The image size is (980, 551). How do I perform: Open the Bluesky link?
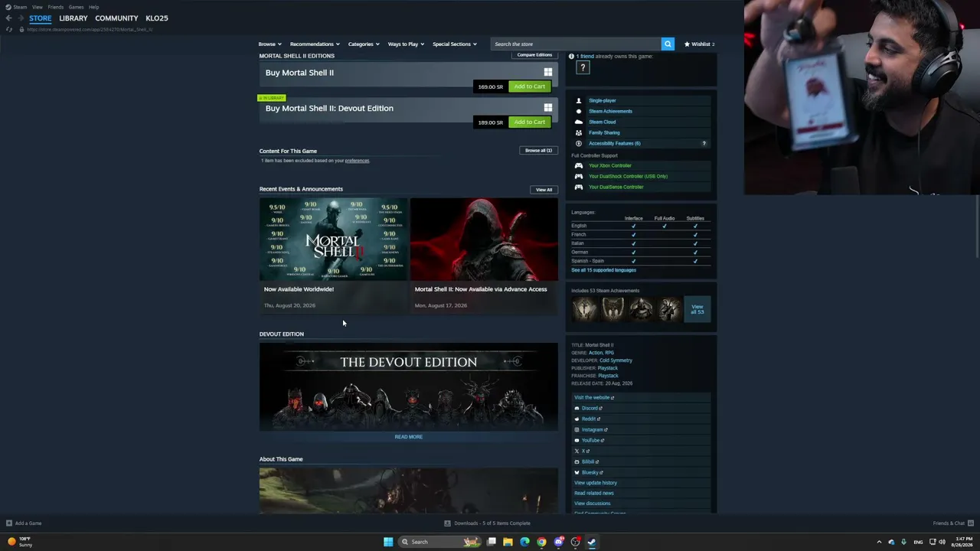[588, 472]
